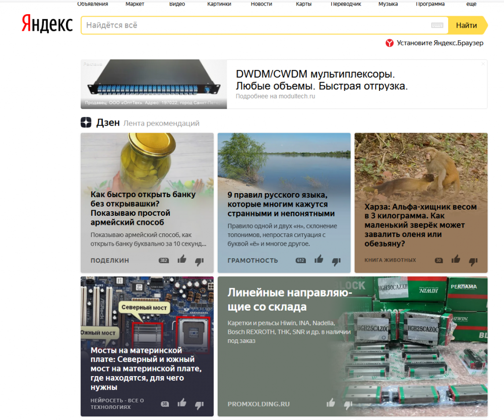Expand the 'ещё' services menu
Screen dimensions: 504x420
(x=471, y=4)
